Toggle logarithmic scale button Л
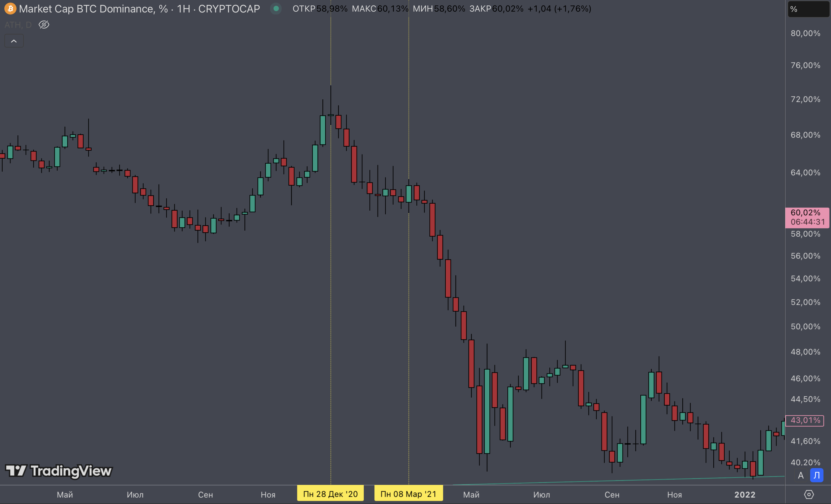 [x=817, y=476]
